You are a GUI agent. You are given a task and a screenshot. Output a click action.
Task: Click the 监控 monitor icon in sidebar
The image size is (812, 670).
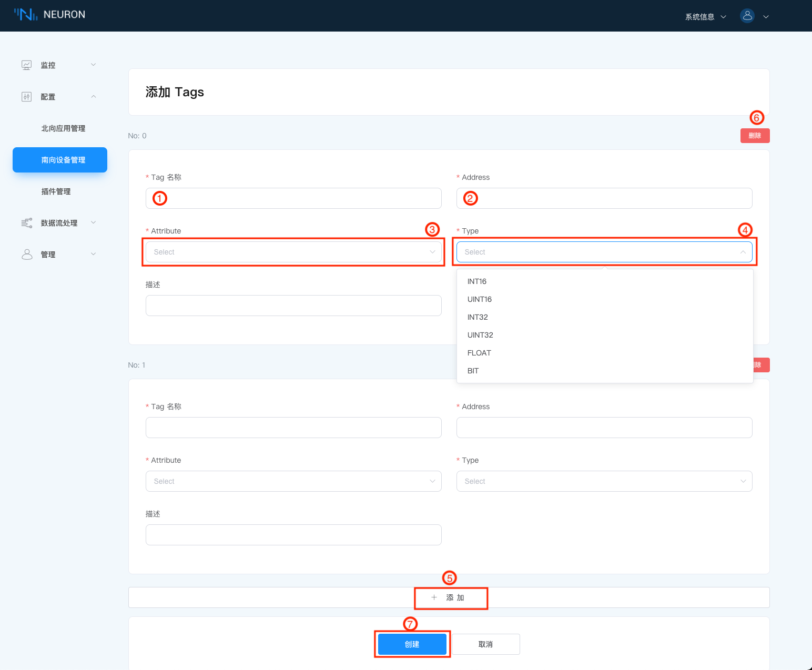[x=27, y=65]
